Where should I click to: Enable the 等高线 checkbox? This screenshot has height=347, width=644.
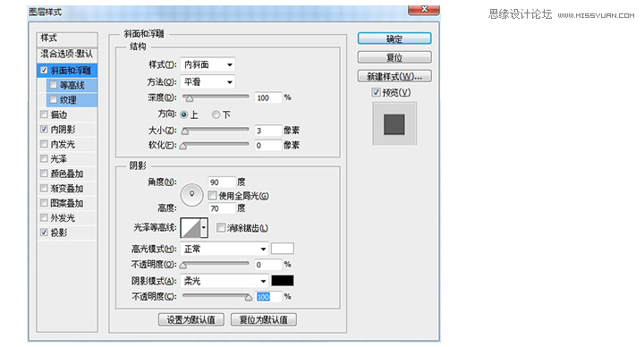[53, 85]
